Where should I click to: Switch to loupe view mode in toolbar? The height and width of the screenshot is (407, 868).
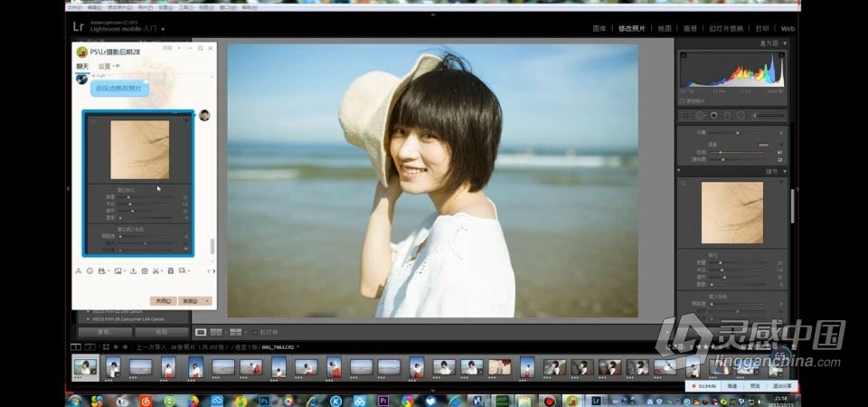(202, 332)
